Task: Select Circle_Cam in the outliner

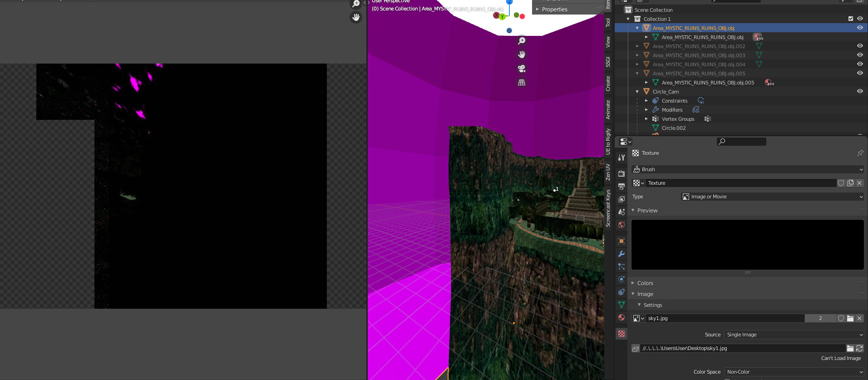Action: tap(666, 92)
